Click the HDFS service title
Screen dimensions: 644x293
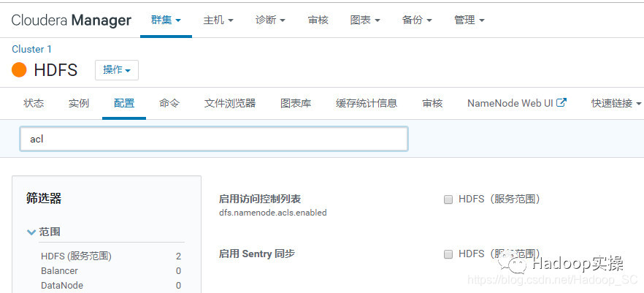[55, 70]
